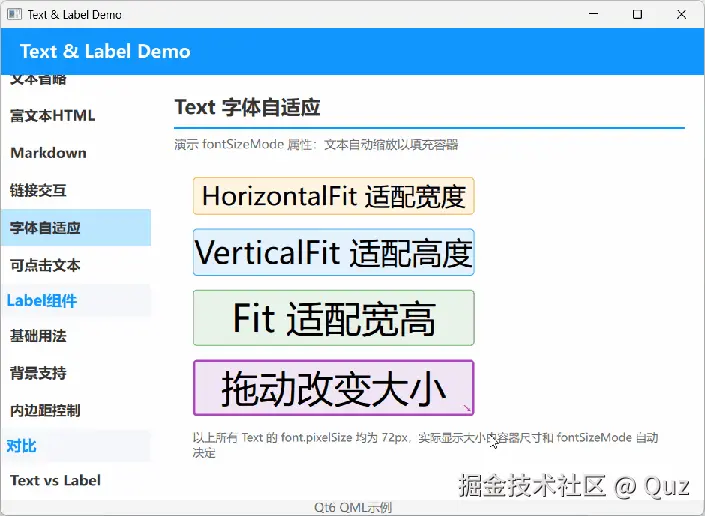
Task: Click the resize handle arrow in the purple box
Action: tap(467, 408)
